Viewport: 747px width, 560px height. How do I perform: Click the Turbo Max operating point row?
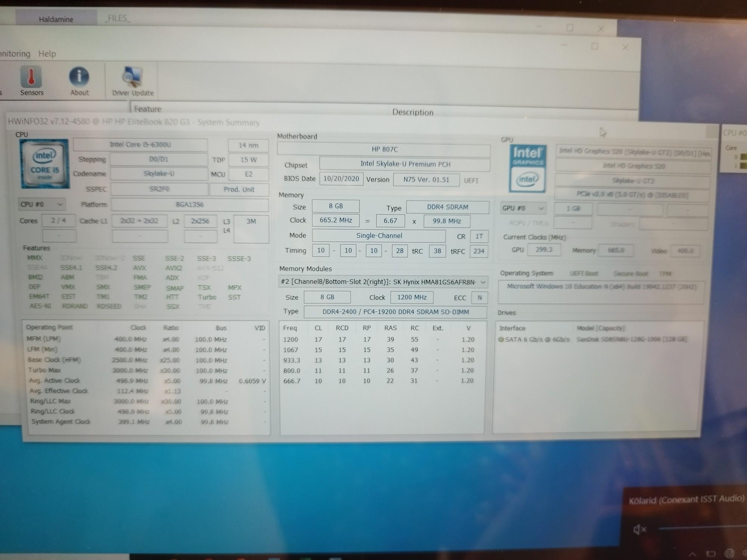pyautogui.click(x=146, y=370)
